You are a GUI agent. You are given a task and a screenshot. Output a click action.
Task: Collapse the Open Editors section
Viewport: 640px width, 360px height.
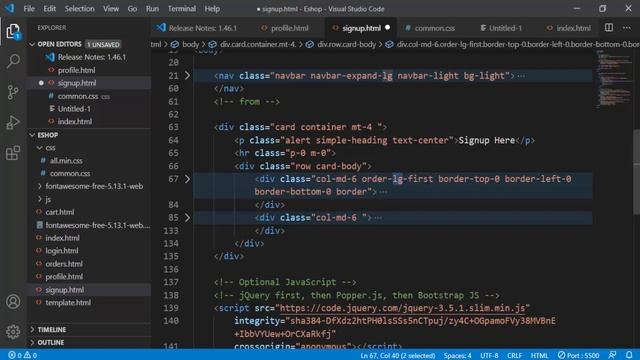[32, 44]
